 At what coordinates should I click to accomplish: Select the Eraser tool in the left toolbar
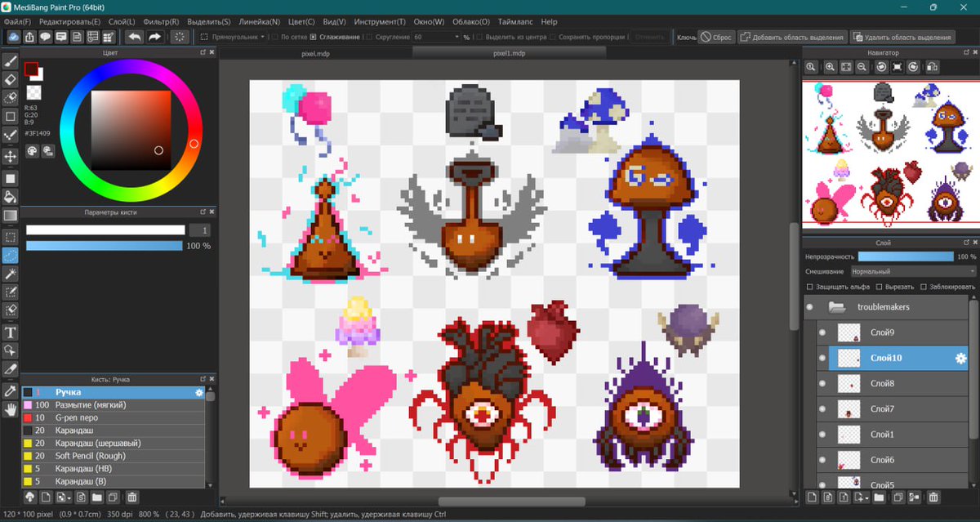[11, 79]
